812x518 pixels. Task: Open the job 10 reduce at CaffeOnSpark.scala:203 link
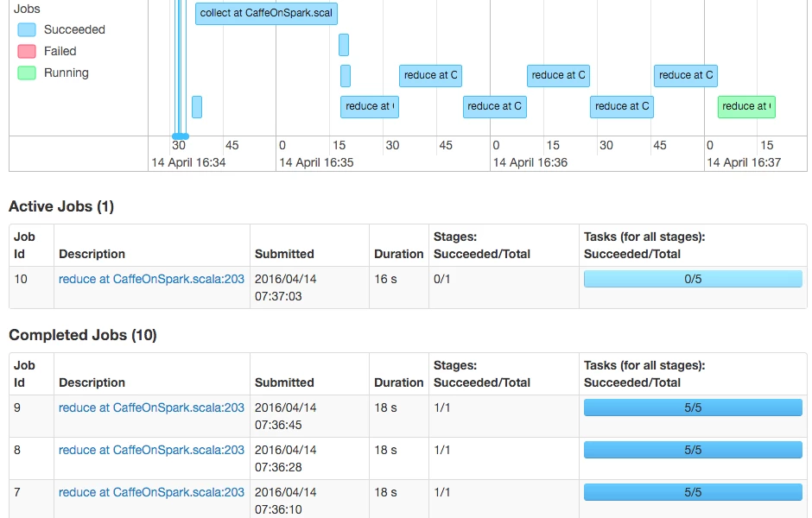pos(151,279)
